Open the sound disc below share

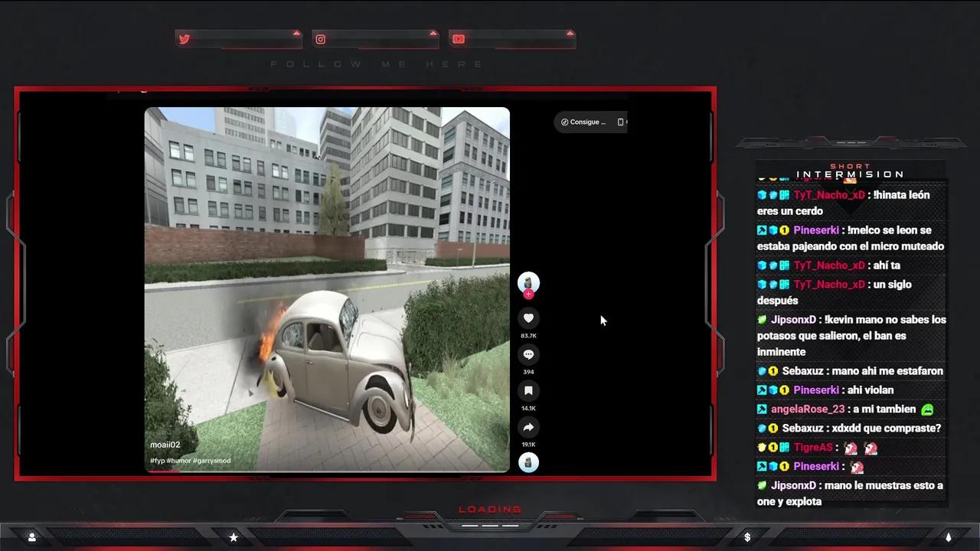[528, 462]
